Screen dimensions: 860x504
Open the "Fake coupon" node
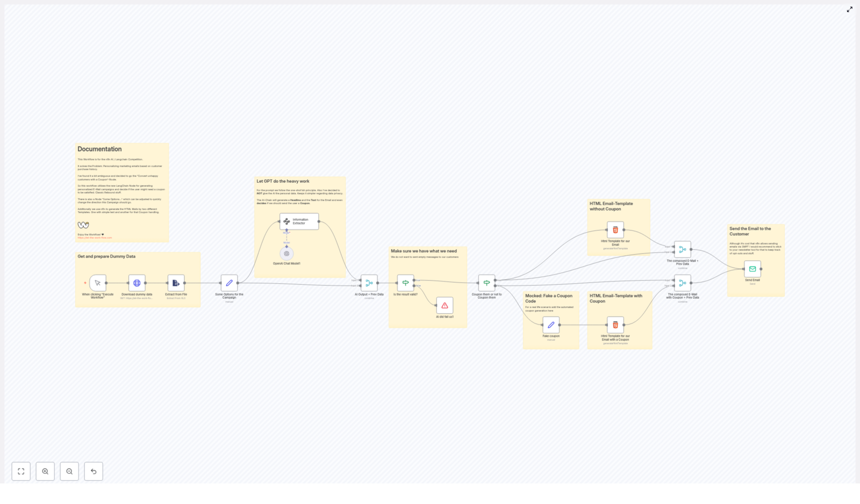pos(551,325)
